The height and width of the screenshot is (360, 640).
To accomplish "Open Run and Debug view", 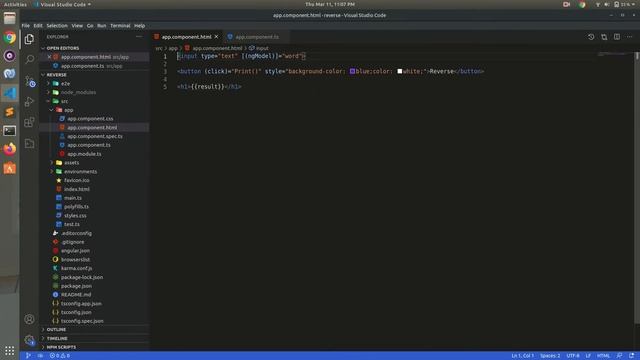I will coord(29,102).
